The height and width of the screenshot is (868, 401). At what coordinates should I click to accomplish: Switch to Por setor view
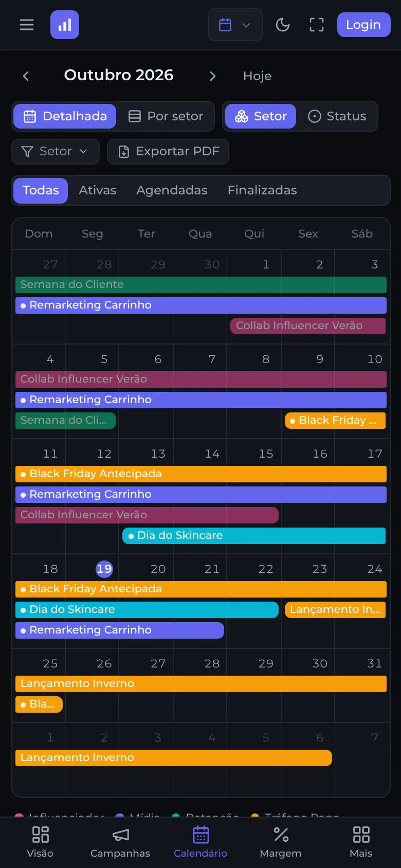click(166, 116)
